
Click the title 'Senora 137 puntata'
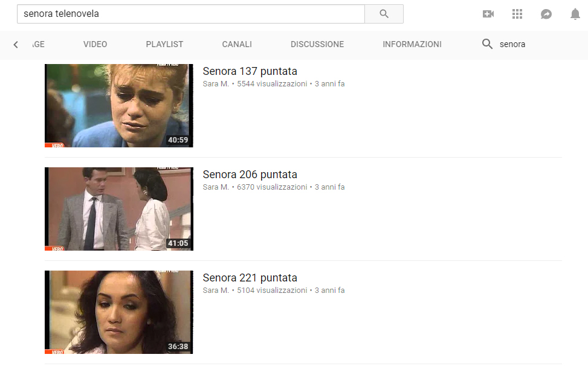tap(250, 71)
